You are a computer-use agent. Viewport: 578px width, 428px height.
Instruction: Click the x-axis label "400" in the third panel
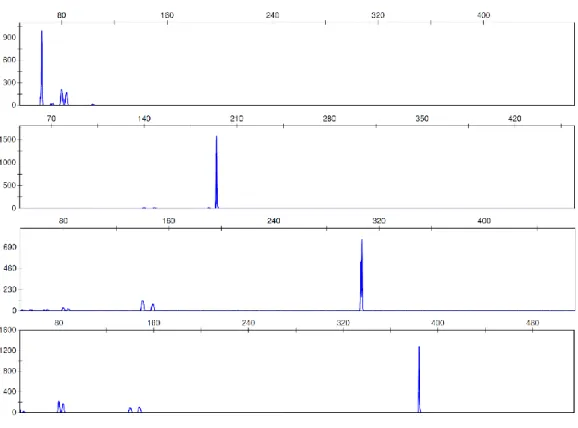tap(484, 220)
